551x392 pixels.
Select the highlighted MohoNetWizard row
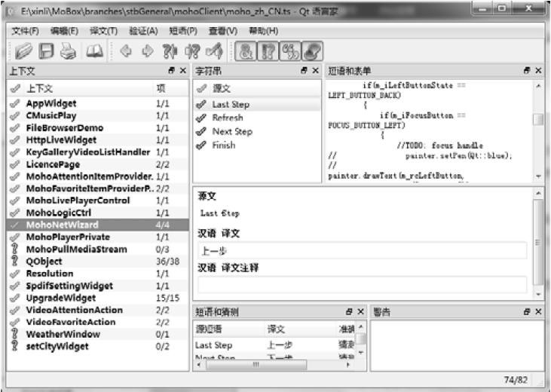(x=97, y=225)
